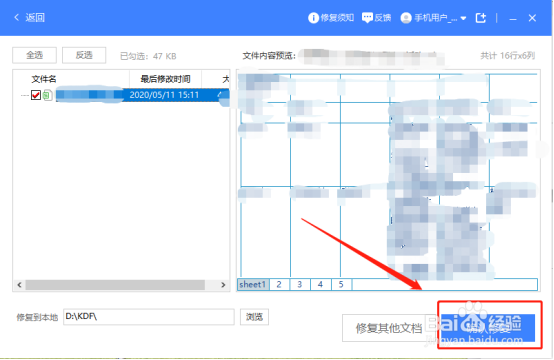Click the D:\KDF\ save path field
This screenshot has width=554, height=360.
point(149,317)
